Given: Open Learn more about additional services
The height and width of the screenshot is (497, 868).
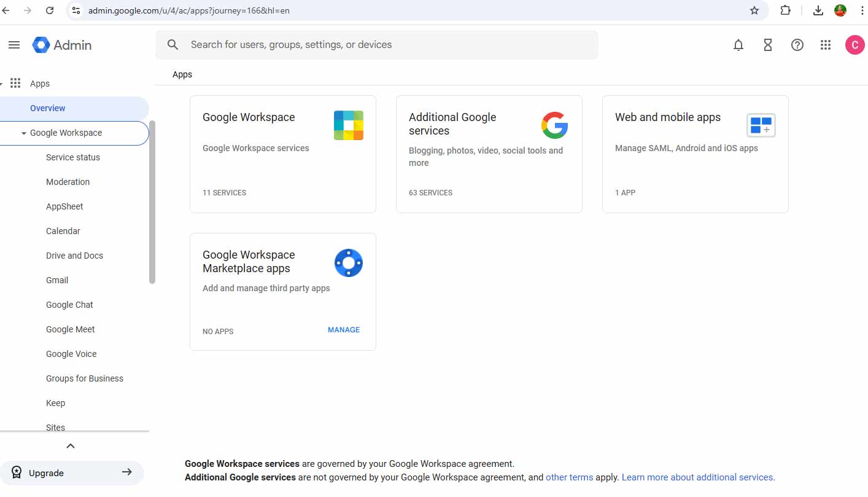Looking at the screenshot, I should click(697, 477).
